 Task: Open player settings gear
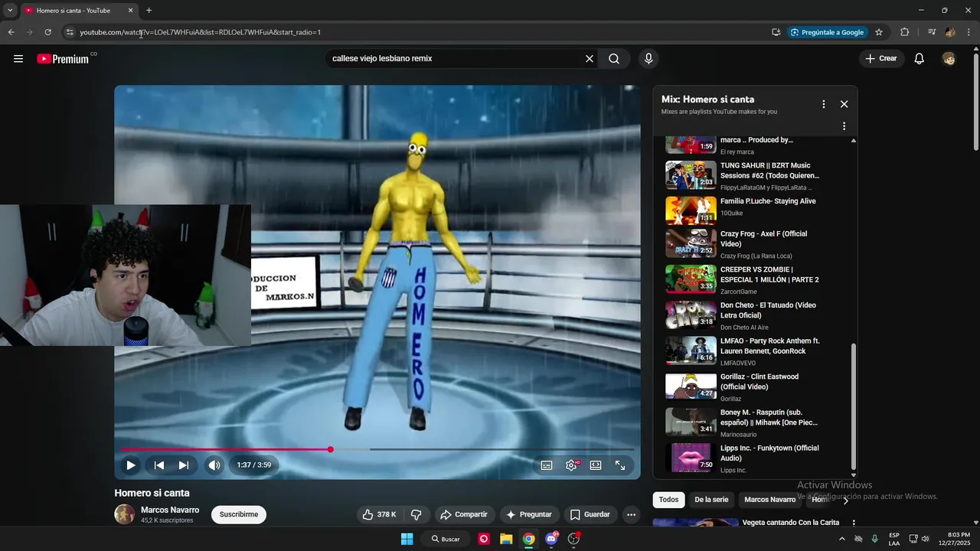click(x=571, y=465)
